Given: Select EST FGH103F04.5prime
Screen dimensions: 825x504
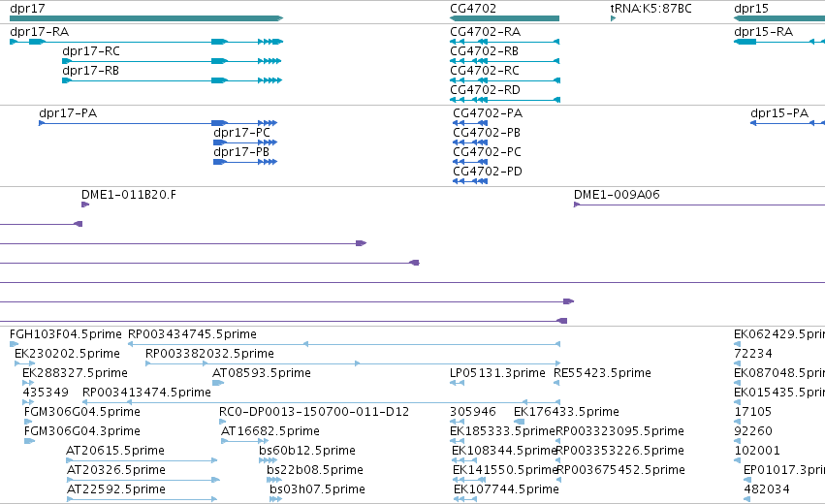Looking at the screenshot, I should click(x=14, y=344).
